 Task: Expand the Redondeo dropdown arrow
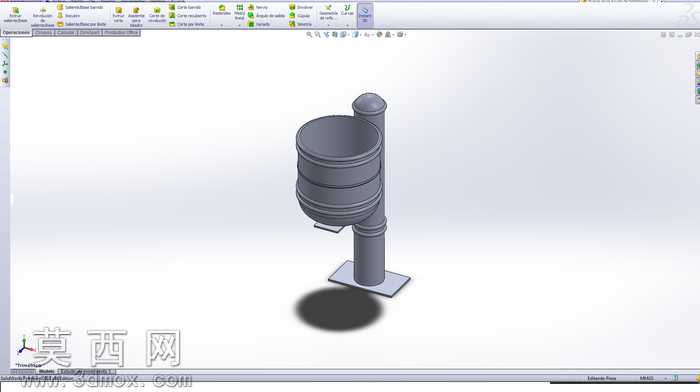221,25
